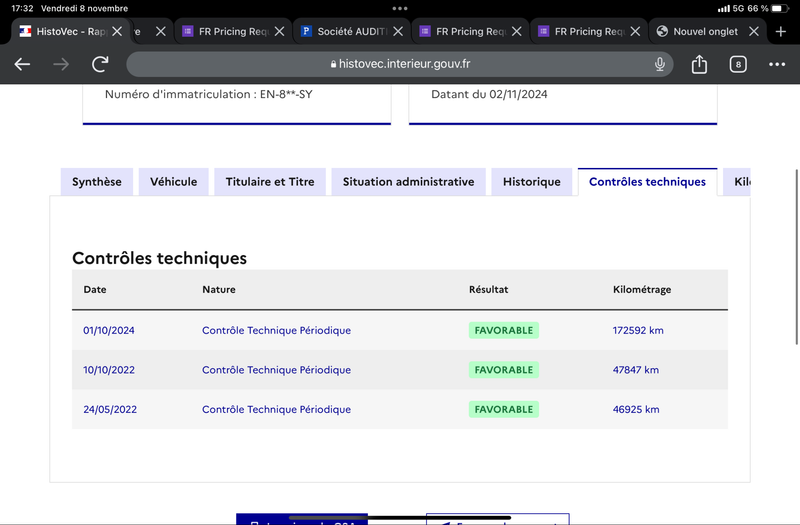The width and height of the screenshot is (800, 525).
Task: Select the date 10/10/2022
Action: pos(109,370)
